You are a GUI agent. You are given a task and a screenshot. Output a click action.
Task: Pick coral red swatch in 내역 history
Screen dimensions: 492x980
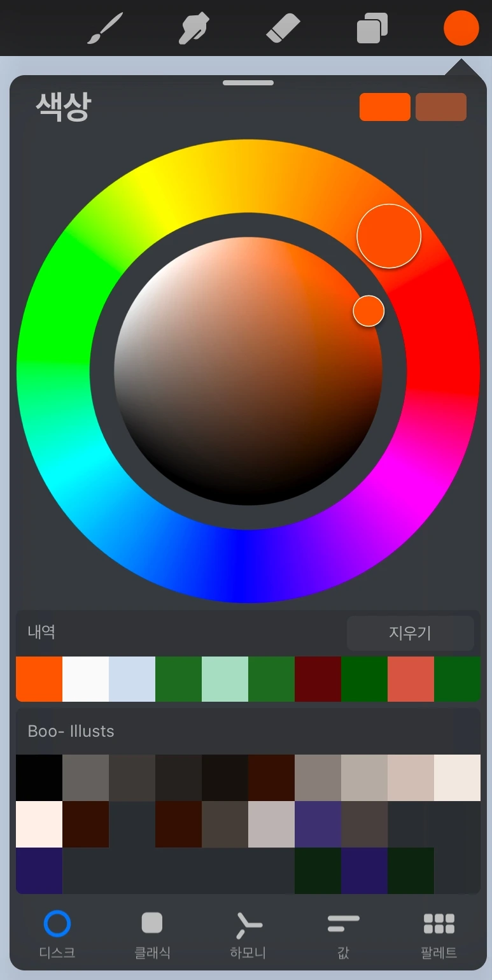coord(411,679)
